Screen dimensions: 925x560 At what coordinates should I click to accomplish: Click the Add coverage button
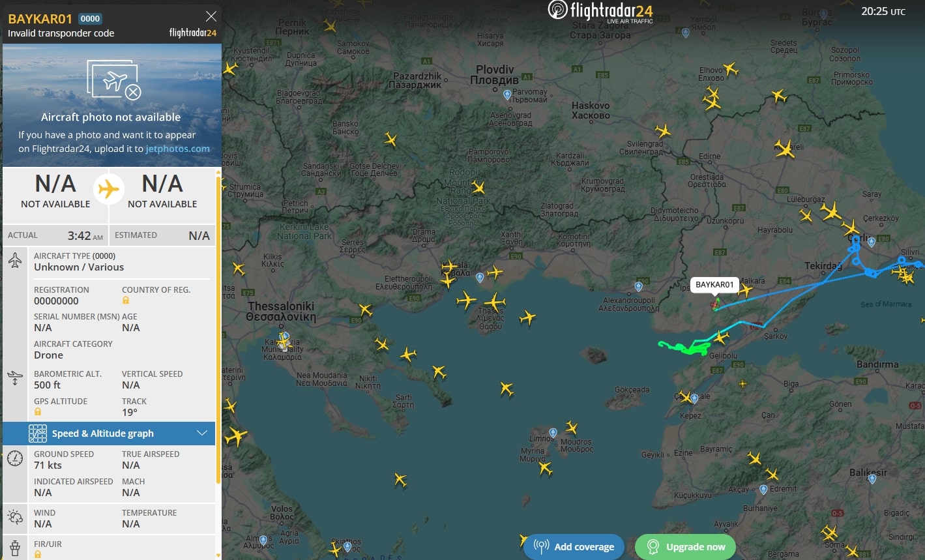point(574,547)
